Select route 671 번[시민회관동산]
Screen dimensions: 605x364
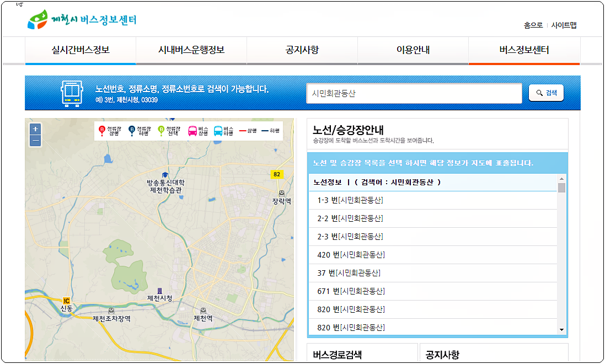[433, 291]
